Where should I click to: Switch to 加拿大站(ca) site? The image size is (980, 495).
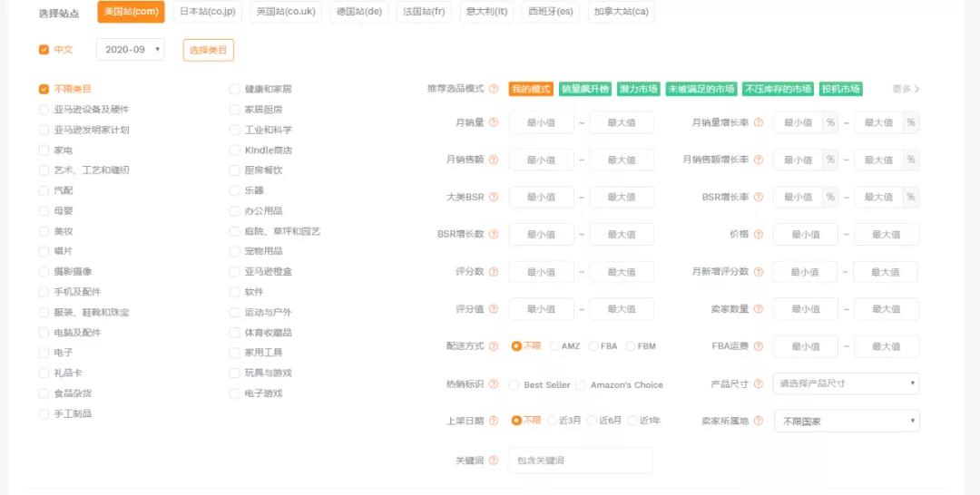622,12
